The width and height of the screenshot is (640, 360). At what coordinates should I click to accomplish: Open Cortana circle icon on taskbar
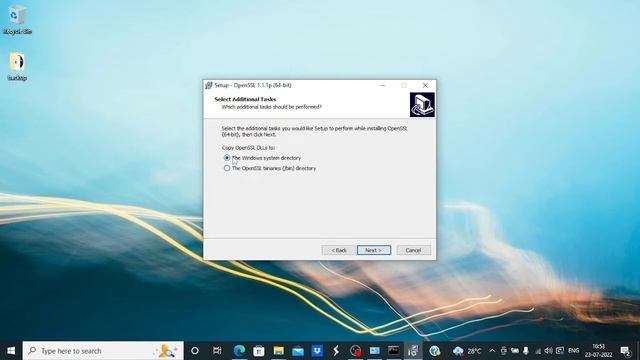click(x=195, y=351)
